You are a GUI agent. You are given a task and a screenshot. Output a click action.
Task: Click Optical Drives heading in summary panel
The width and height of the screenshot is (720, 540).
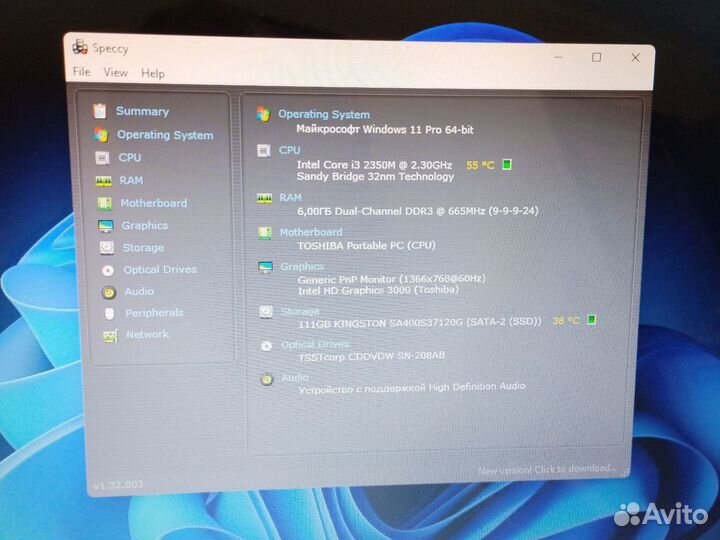coord(315,344)
